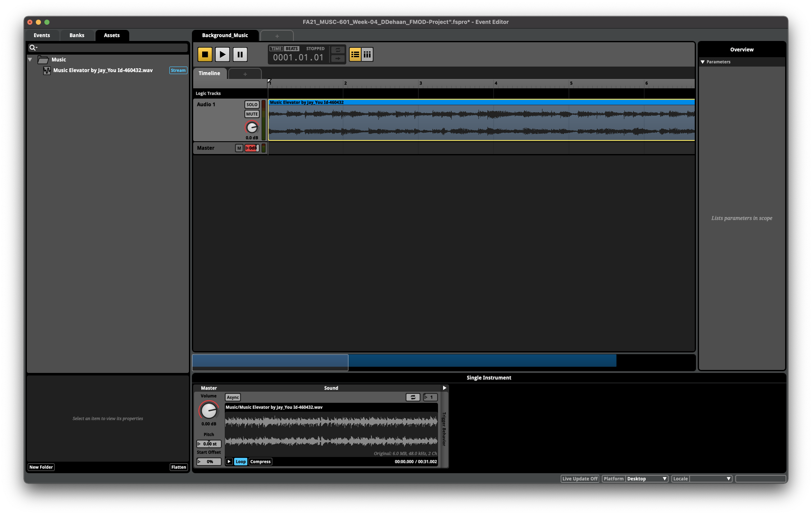The width and height of the screenshot is (812, 515).
Task: Adjust the Audio 1 volume knob
Action: (x=252, y=128)
